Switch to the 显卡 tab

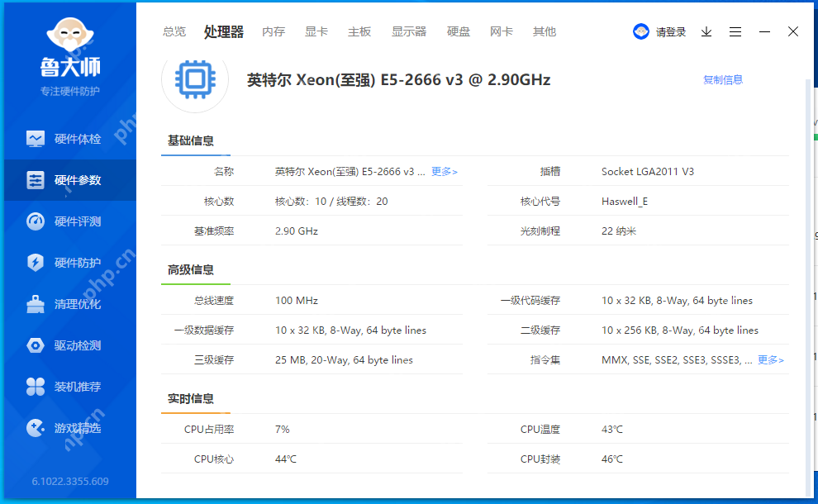point(316,31)
